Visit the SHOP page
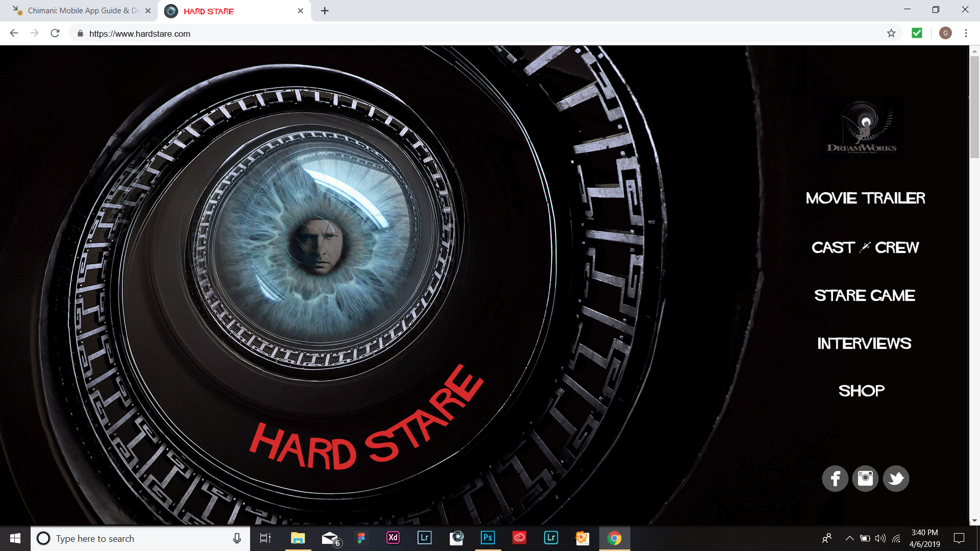Viewport: 980px width, 551px height. point(862,391)
